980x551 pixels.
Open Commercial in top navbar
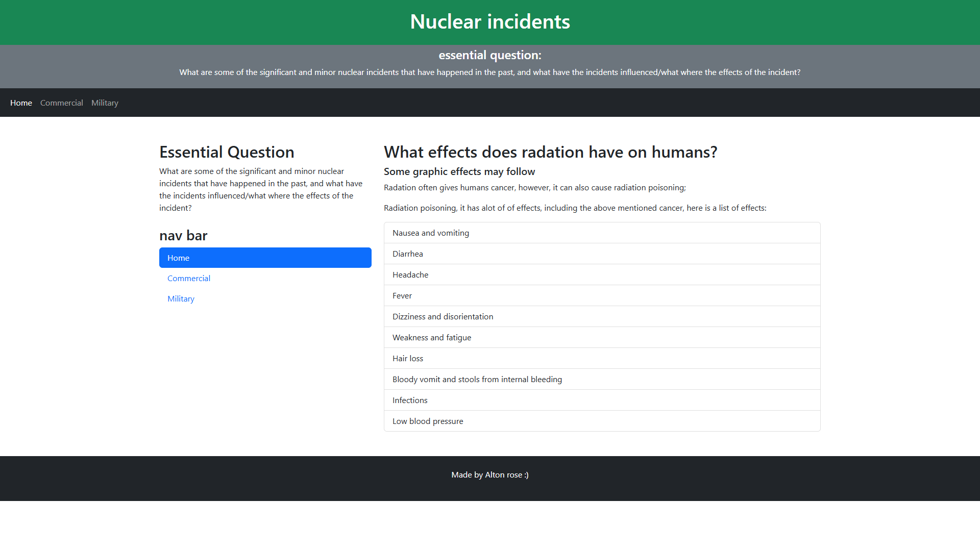61,103
